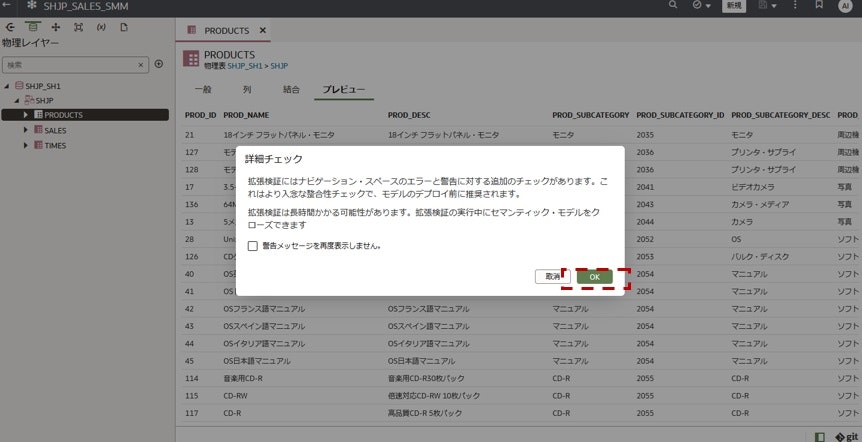The image size is (862, 442).
Task: Click the PROD_DESC column header
Action: pos(409,115)
